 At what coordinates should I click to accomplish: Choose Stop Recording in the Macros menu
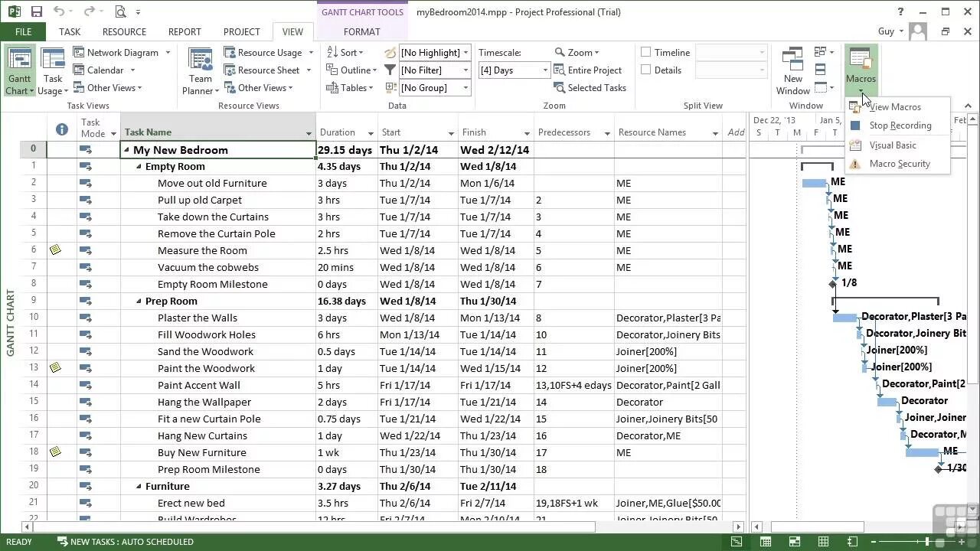tap(899, 126)
